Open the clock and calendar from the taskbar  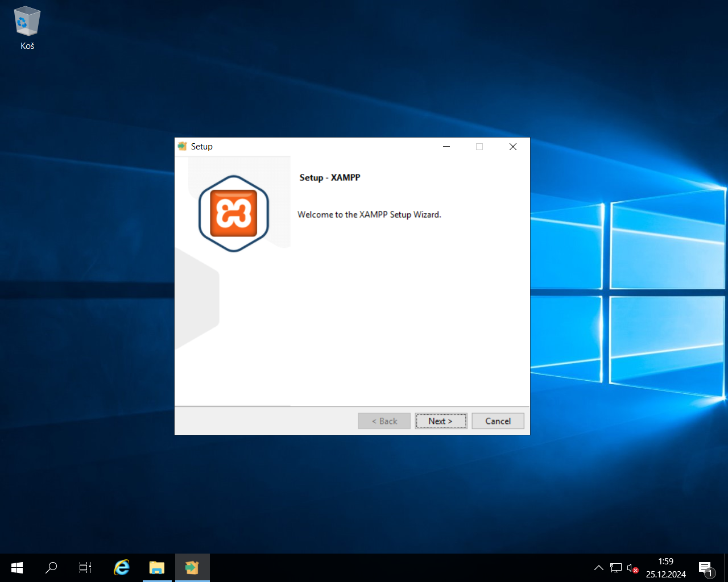click(665, 567)
